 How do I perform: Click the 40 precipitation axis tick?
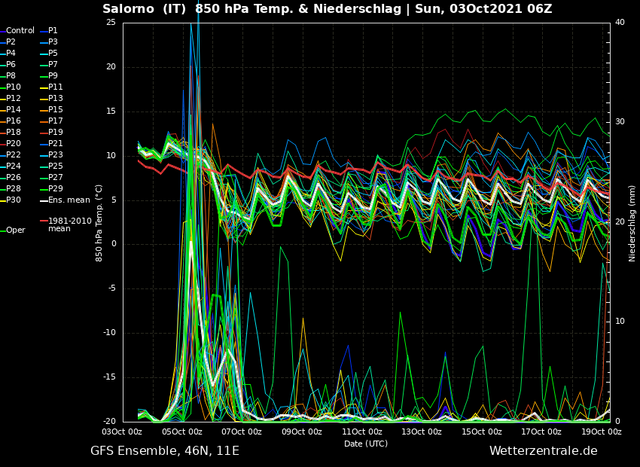[x=620, y=22]
